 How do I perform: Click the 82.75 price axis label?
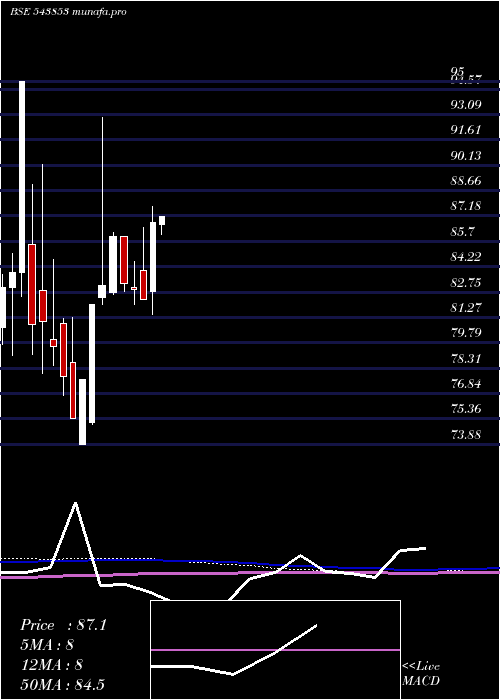click(466, 282)
